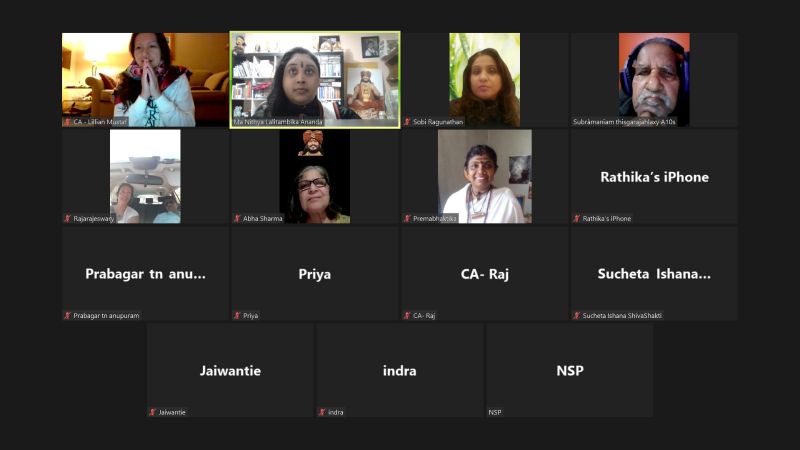The width and height of the screenshot is (800, 450).
Task: Select the Abha Sharma video thumbnail
Action: click(x=315, y=176)
